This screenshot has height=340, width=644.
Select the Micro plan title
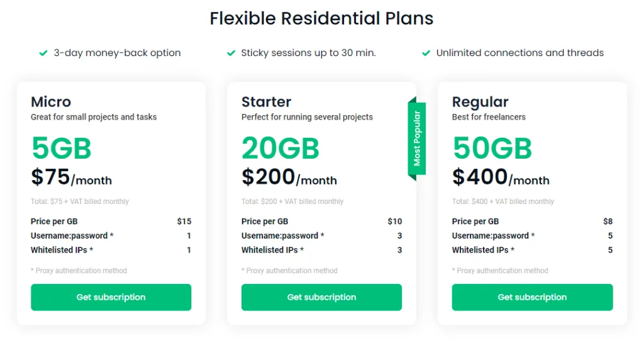point(51,102)
